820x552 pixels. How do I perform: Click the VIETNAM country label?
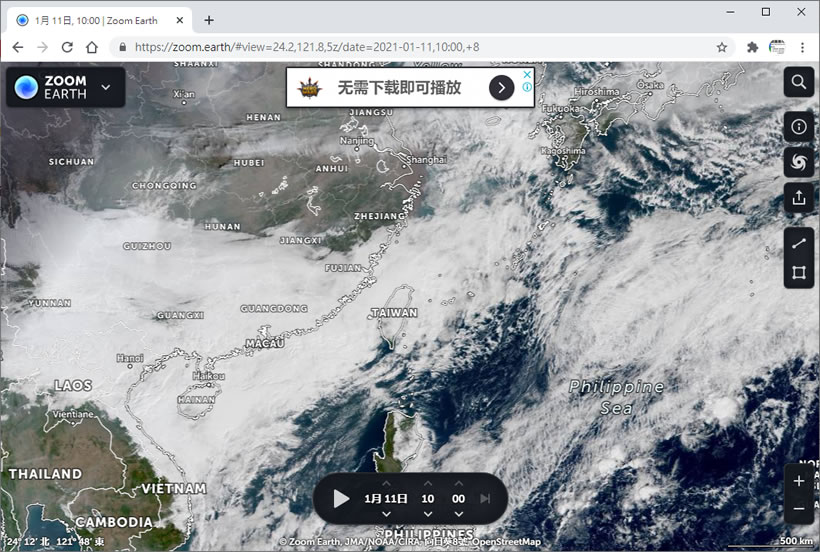coord(174,489)
